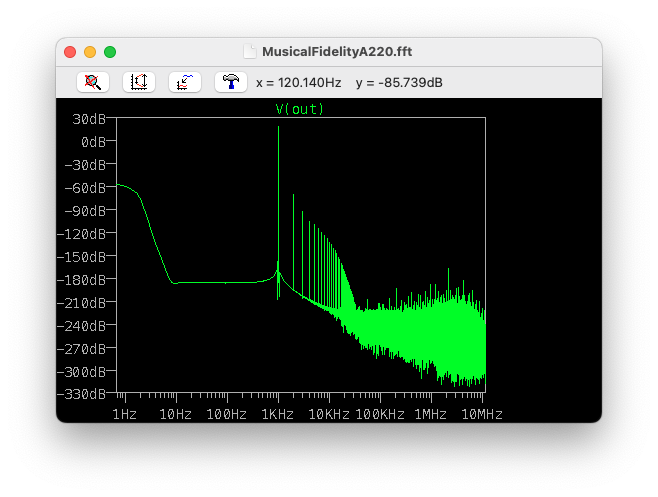
Task: Click the window title MusicalFidelityA220.fft
Action: click(x=337, y=52)
